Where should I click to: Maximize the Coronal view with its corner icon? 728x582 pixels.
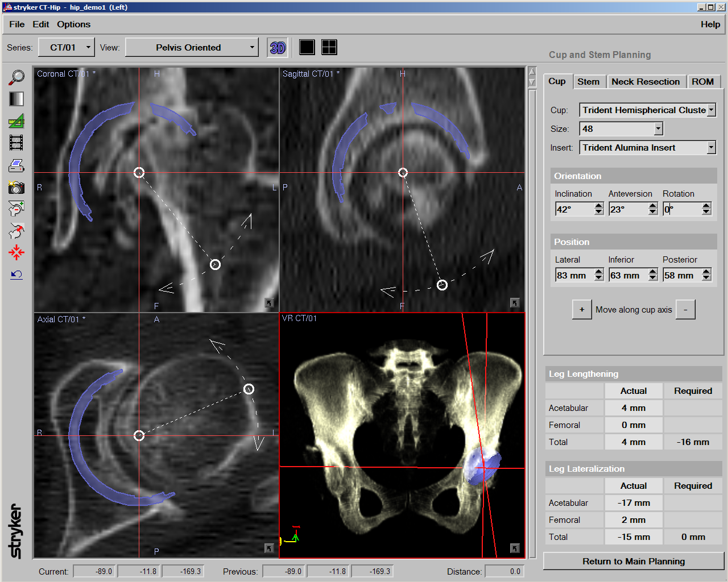(x=269, y=303)
